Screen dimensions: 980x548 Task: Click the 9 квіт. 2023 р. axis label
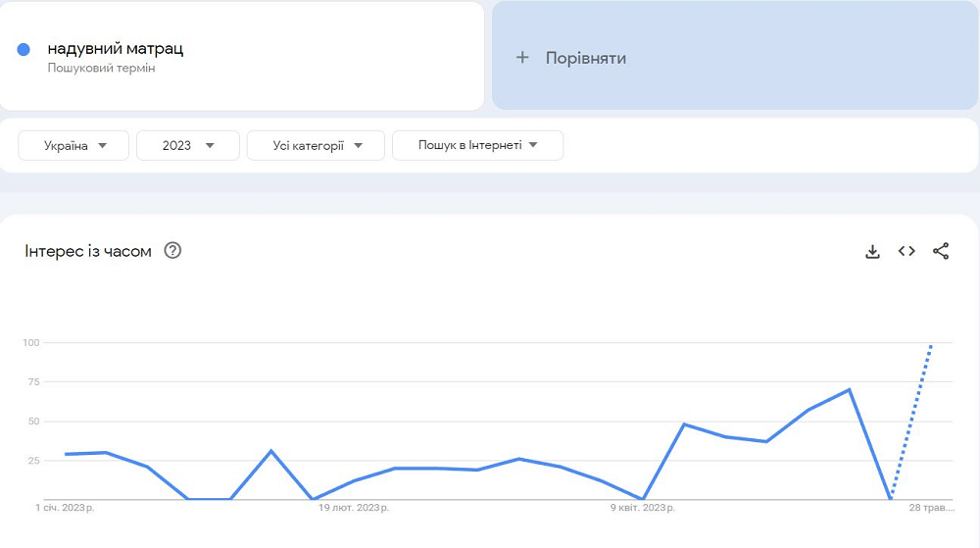[643, 508]
